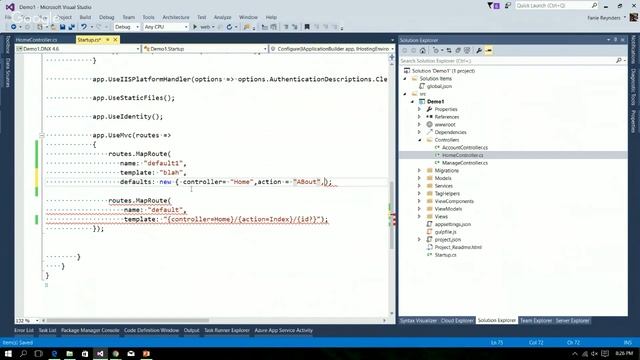Open Edge browser from the taskbar

(x=54, y=353)
